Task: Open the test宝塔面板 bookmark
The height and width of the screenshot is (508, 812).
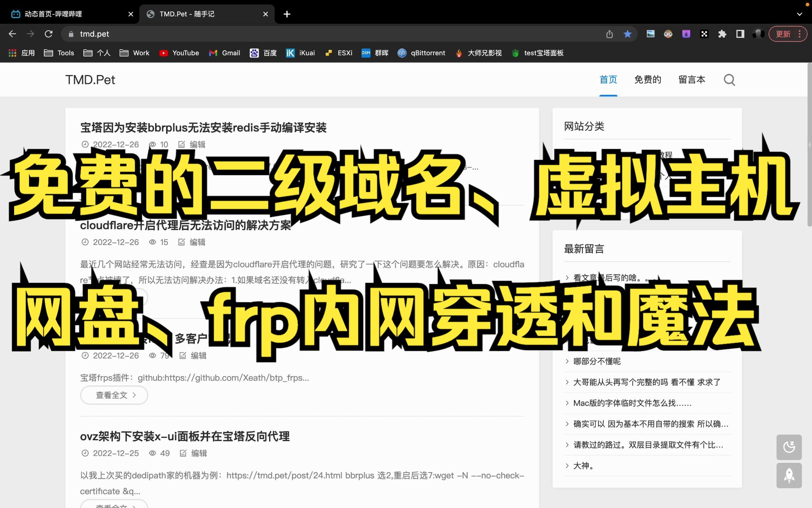Action: tap(538, 53)
